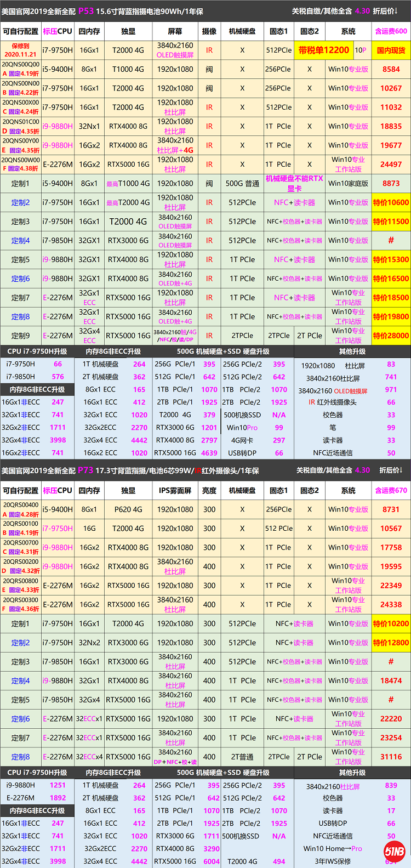Click the 51NB logo badge

tap(394, 852)
